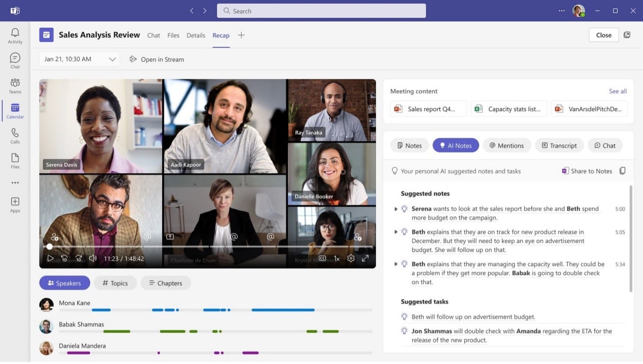
Task: Click the pop-out window icon beside Close
Action: pos(627,35)
